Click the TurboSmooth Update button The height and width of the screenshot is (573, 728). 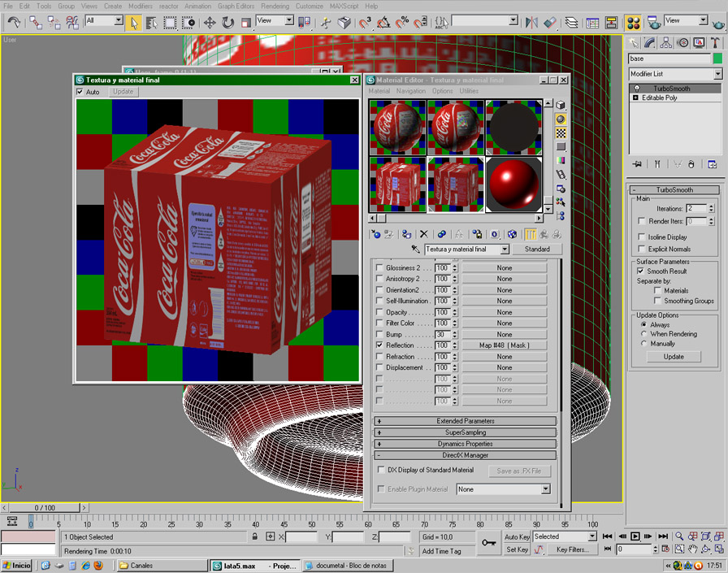click(674, 357)
